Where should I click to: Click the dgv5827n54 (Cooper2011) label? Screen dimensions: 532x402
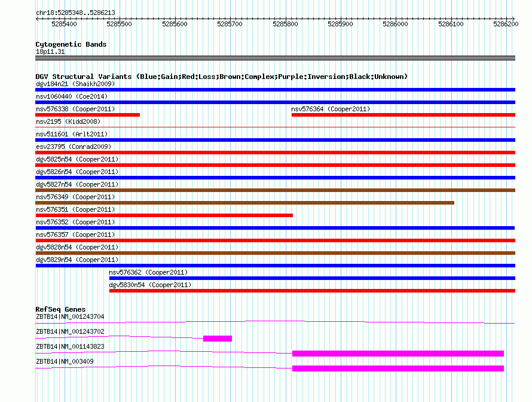pyautogui.click(x=77, y=184)
